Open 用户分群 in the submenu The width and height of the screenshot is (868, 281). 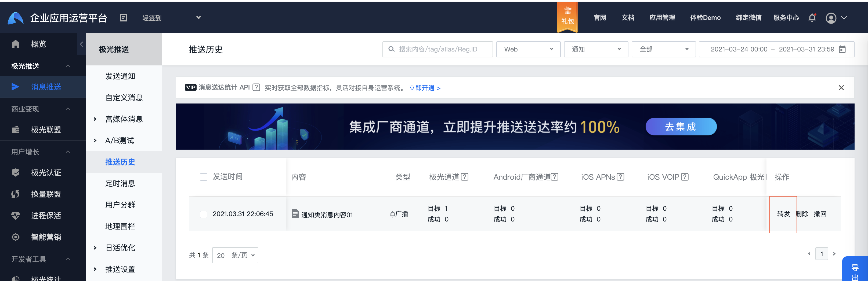(120, 205)
